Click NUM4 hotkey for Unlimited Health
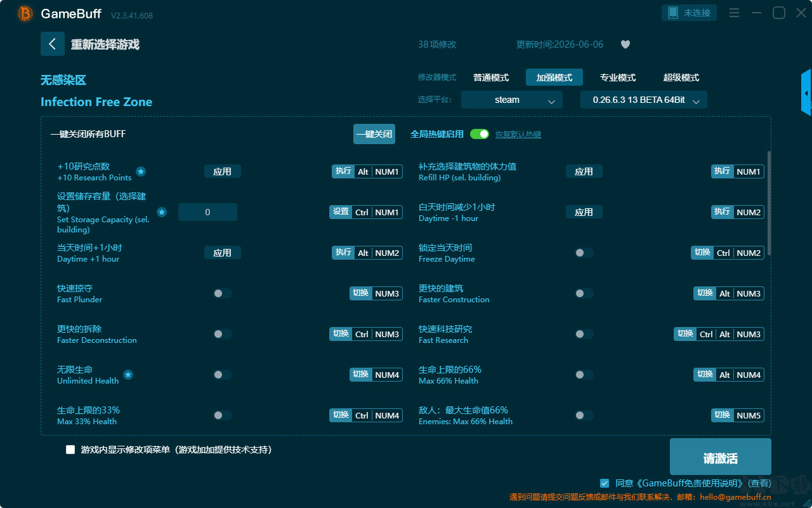 [376, 375]
